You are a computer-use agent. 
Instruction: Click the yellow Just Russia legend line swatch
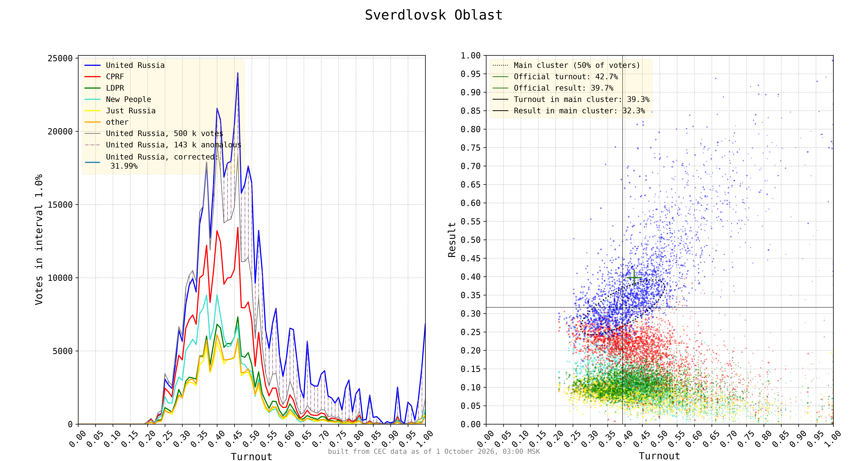93,111
